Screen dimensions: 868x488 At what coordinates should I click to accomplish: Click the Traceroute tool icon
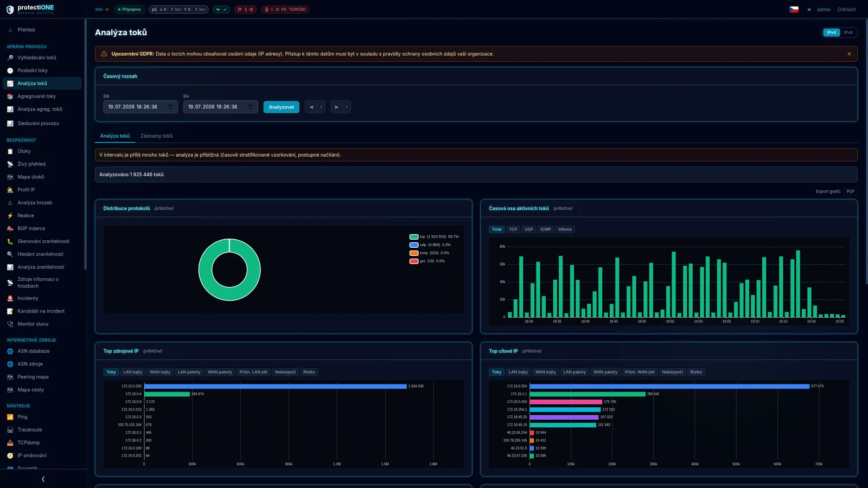coord(10,430)
